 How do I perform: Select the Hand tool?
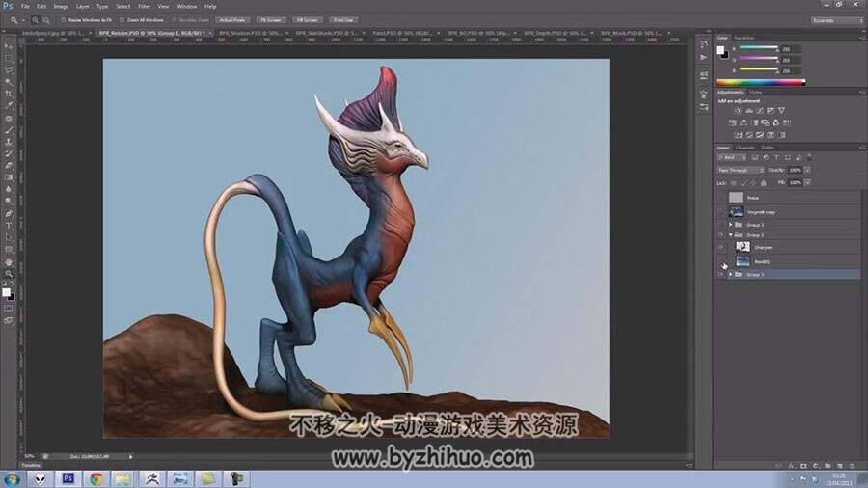click(x=9, y=262)
